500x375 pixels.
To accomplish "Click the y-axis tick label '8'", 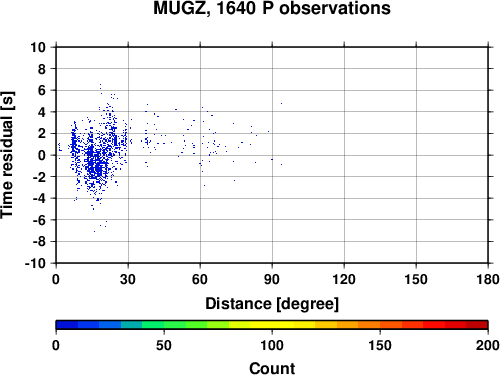I will pos(42,69).
